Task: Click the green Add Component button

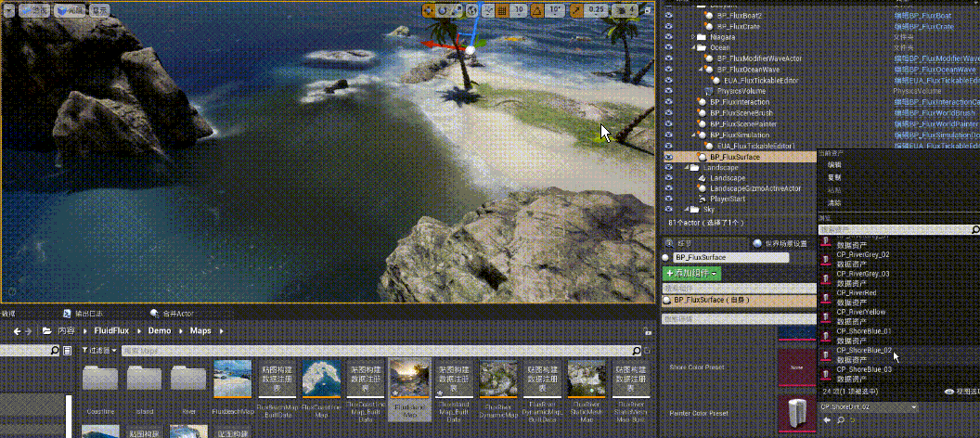Action: point(691,274)
